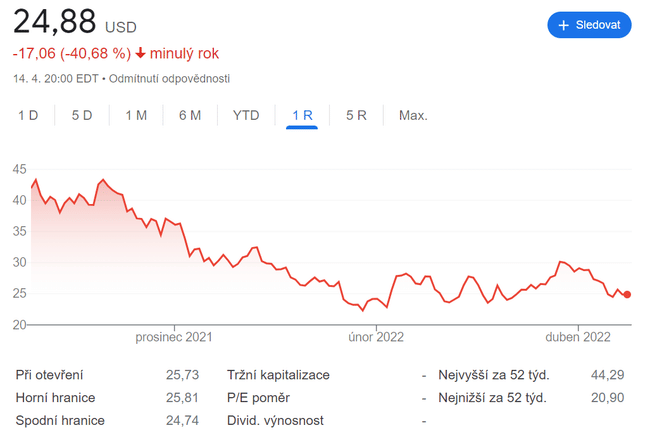The width and height of the screenshot is (650, 434).
Task: Open the YTD chart range
Action: click(246, 115)
